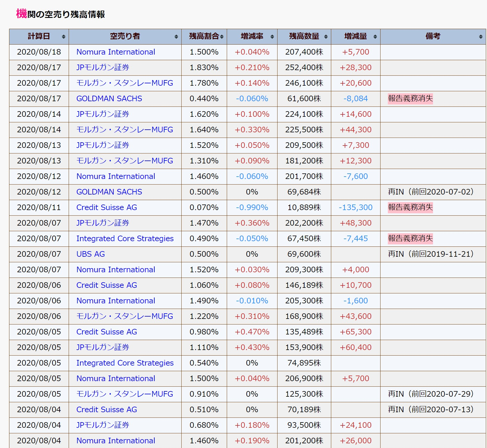Click the 207,400株 balance cell
487x448 pixels.
point(304,52)
